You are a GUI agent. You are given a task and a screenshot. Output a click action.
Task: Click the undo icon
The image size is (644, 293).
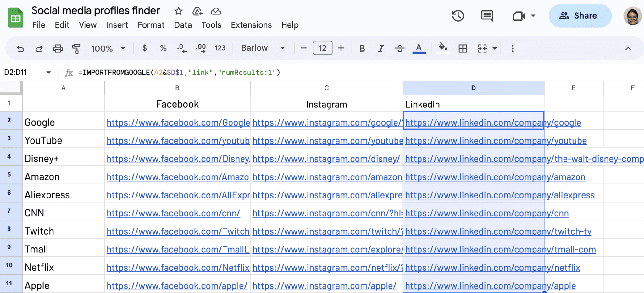20,48
